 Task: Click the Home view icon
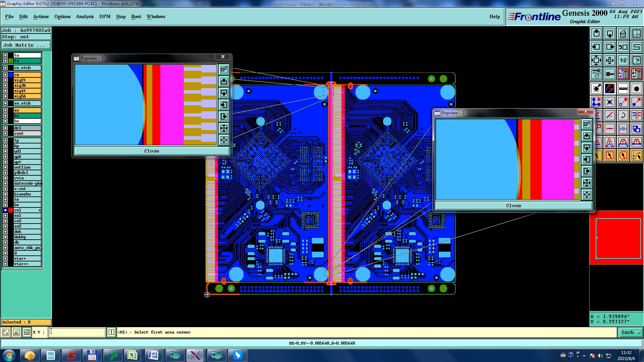(623, 34)
